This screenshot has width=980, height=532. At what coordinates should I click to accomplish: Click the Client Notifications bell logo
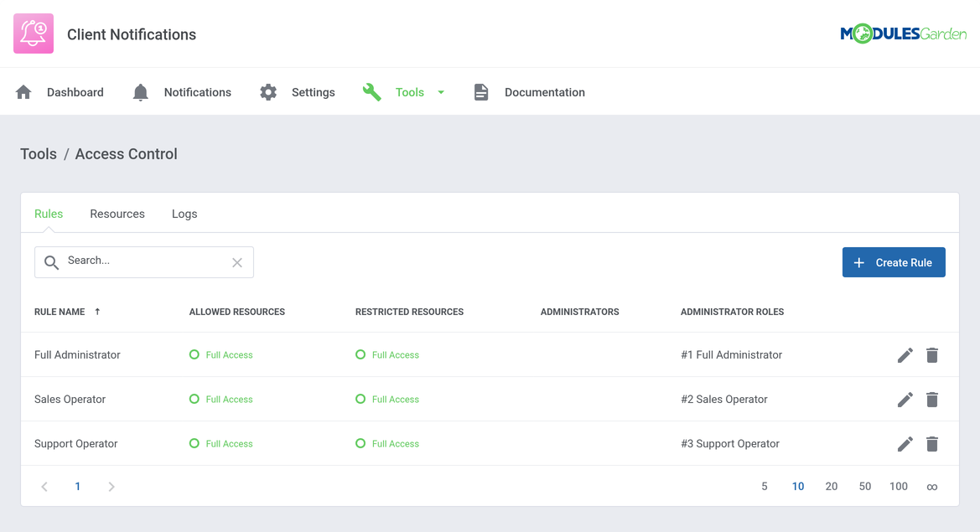click(x=34, y=34)
